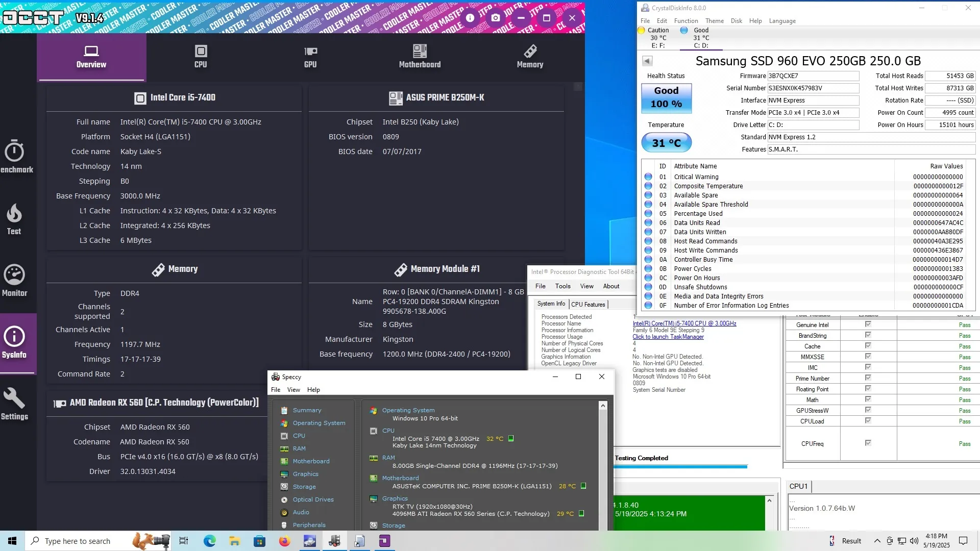980x551 pixels.
Task: Select Operating System in Speccy sidebar
Action: pos(319,423)
